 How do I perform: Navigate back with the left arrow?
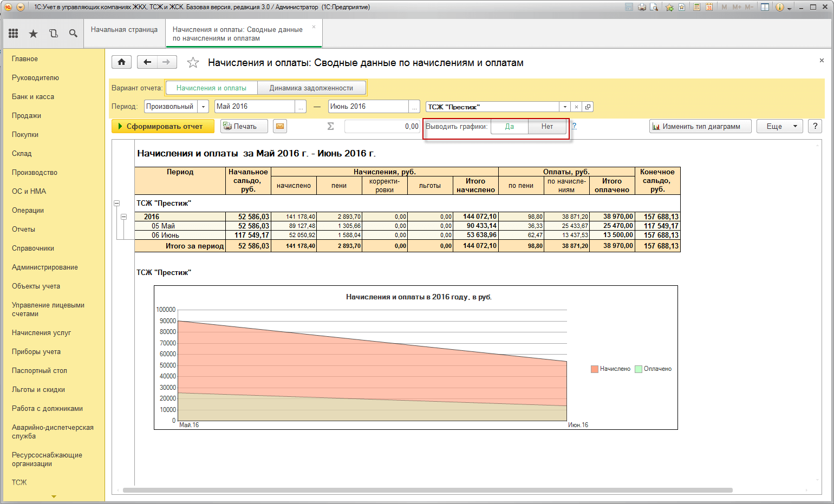pyautogui.click(x=147, y=62)
